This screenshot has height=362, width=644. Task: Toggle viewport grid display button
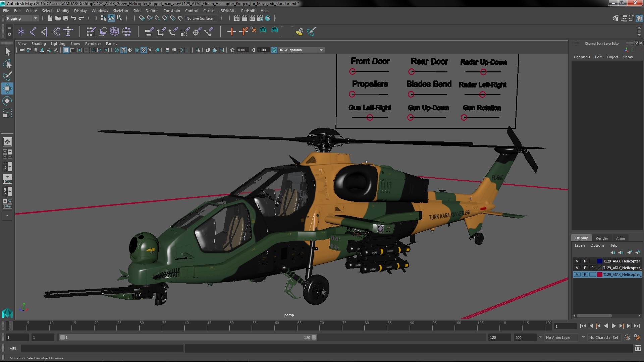click(x=66, y=50)
